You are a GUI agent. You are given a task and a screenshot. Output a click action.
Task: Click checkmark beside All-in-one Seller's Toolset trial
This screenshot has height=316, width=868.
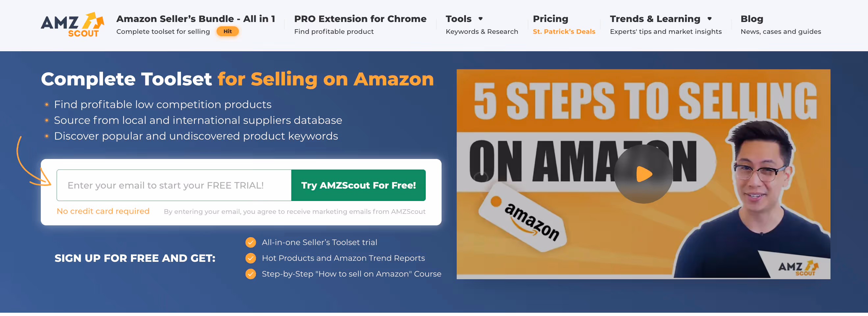[x=250, y=242]
